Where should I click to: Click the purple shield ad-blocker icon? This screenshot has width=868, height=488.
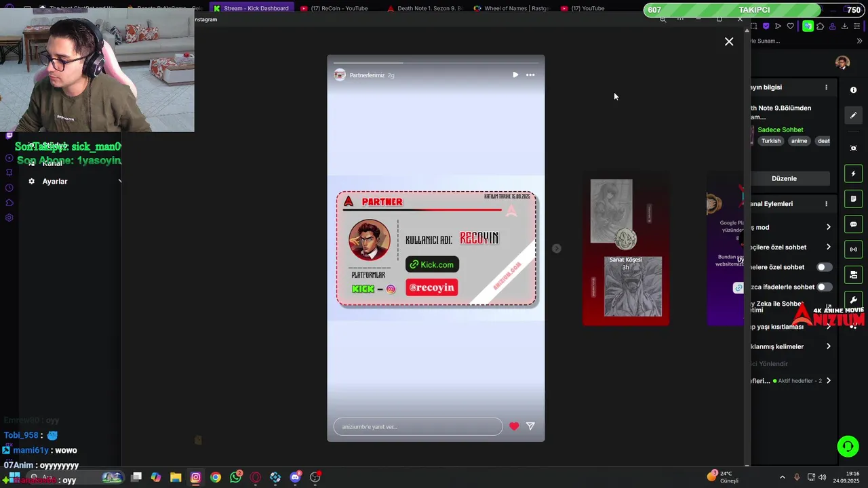pos(766,26)
